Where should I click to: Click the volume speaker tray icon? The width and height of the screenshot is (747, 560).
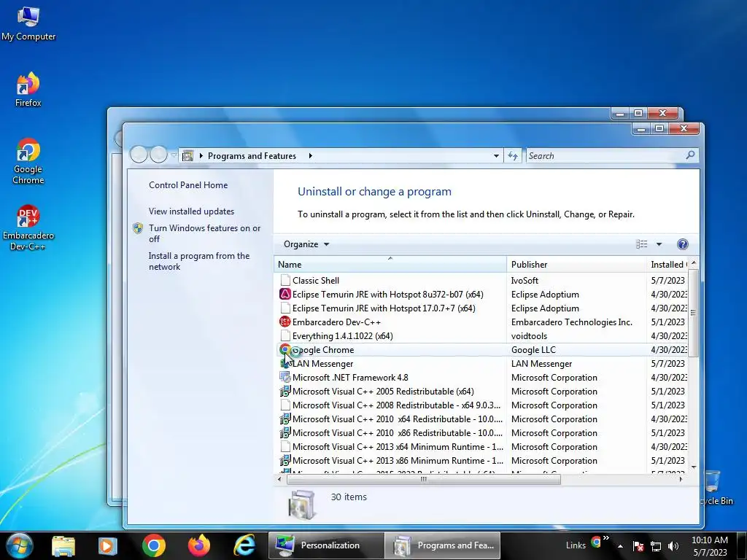(x=673, y=546)
